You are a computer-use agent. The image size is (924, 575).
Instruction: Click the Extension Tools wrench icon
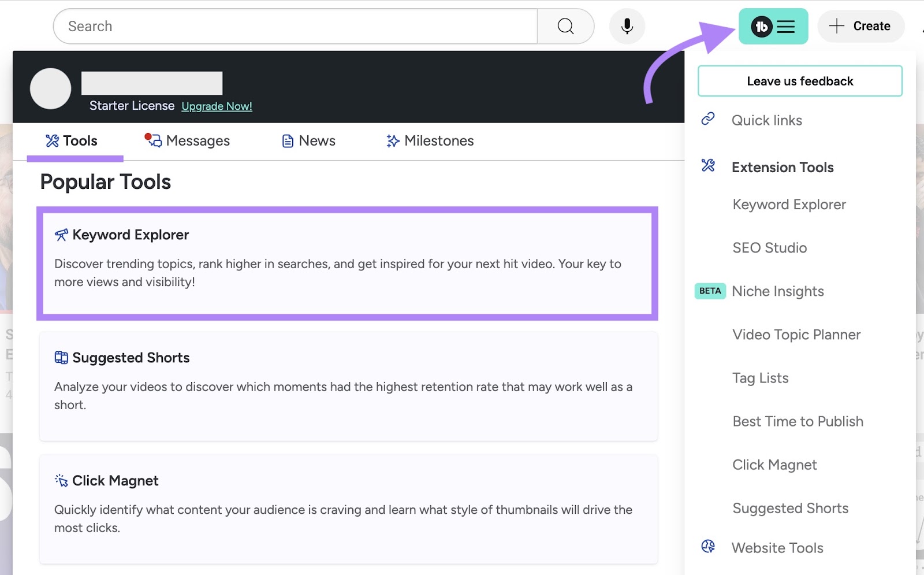coord(707,166)
